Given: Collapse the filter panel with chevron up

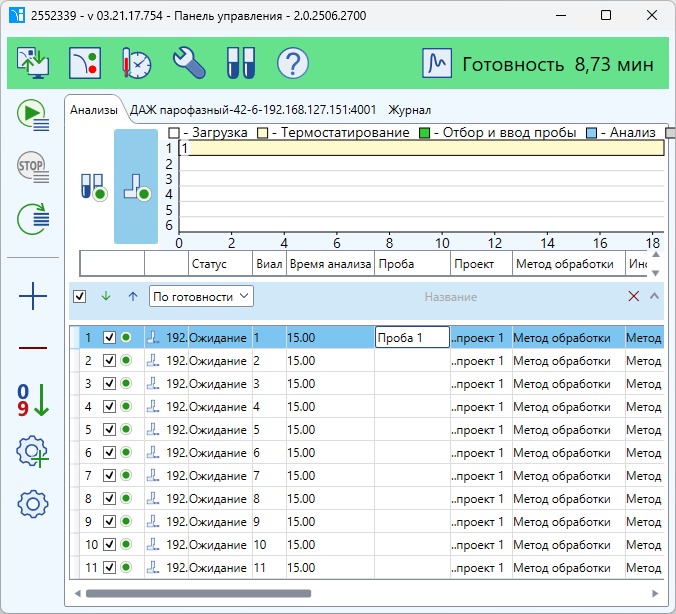Looking at the screenshot, I should tap(654, 296).
